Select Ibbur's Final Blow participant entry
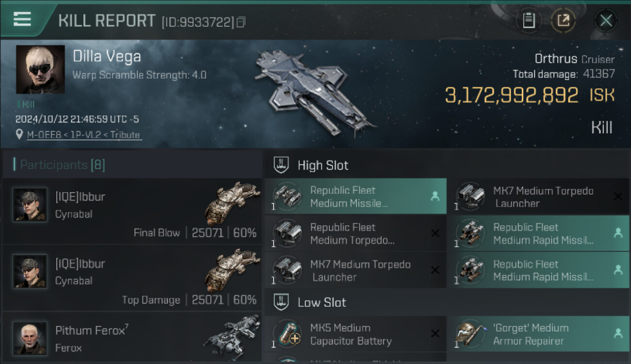Viewport: 631px width, 364px height. tap(132, 212)
